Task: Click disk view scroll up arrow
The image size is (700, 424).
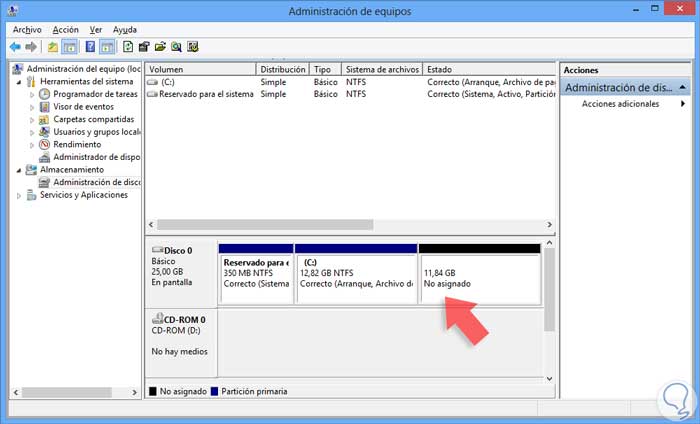Action: (x=550, y=243)
